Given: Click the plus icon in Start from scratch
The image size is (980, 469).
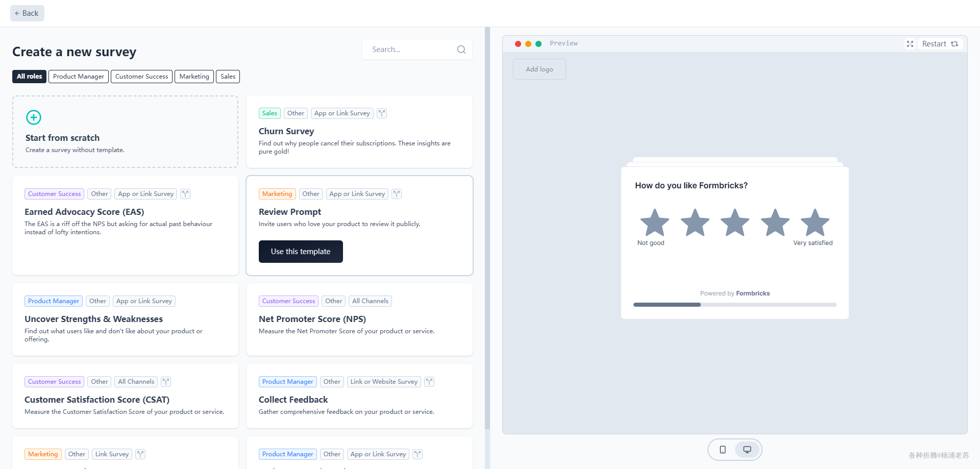Looking at the screenshot, I should coord(34,117).
